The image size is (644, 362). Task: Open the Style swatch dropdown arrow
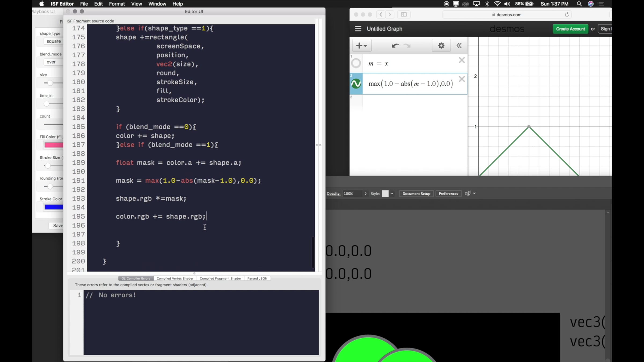coord(392,194)
